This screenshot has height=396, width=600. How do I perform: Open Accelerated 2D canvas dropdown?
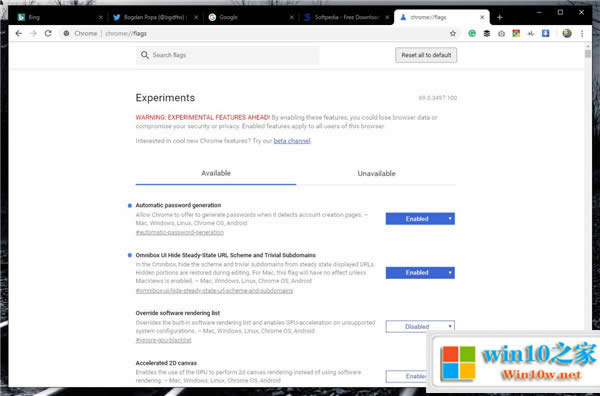click(406, 376)
